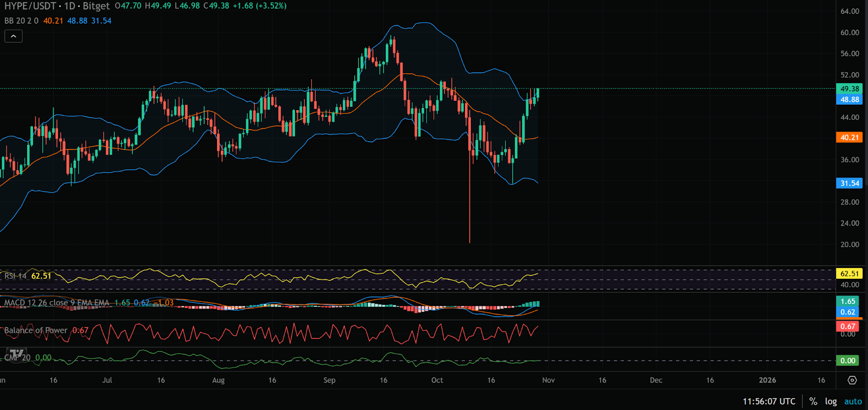
Task: Enable log scale on price axis
Action: click(831, 401)
